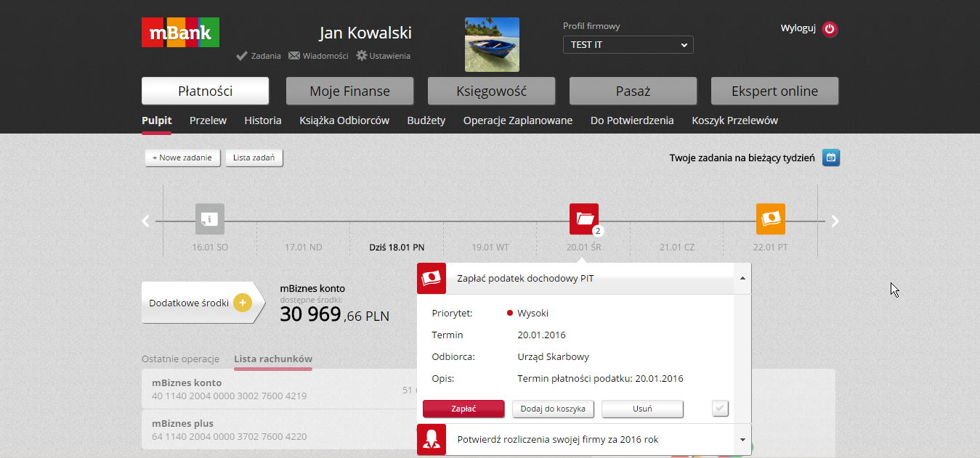Image resolution: width=980 pixels, height=458 pixels.
Task: Open the Profil firmowy TEST IT dropdown
Action: 628,45
